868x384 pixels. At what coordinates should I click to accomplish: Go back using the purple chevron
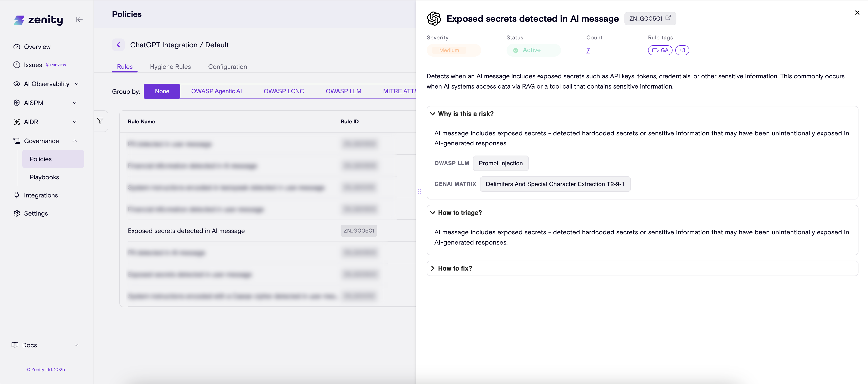[x=118, y=45]
